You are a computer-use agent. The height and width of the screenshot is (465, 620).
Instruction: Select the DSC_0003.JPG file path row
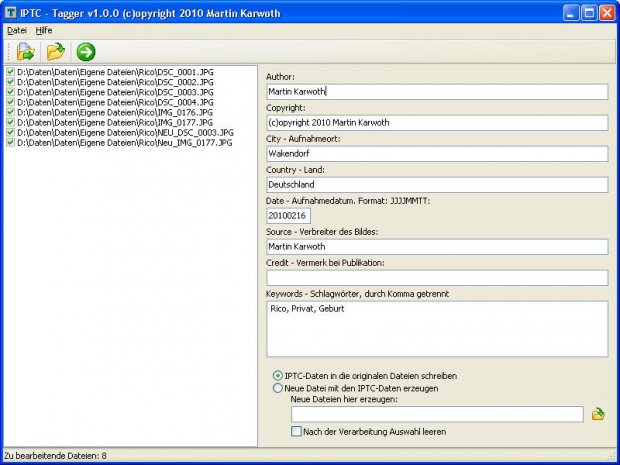[115, 92]
